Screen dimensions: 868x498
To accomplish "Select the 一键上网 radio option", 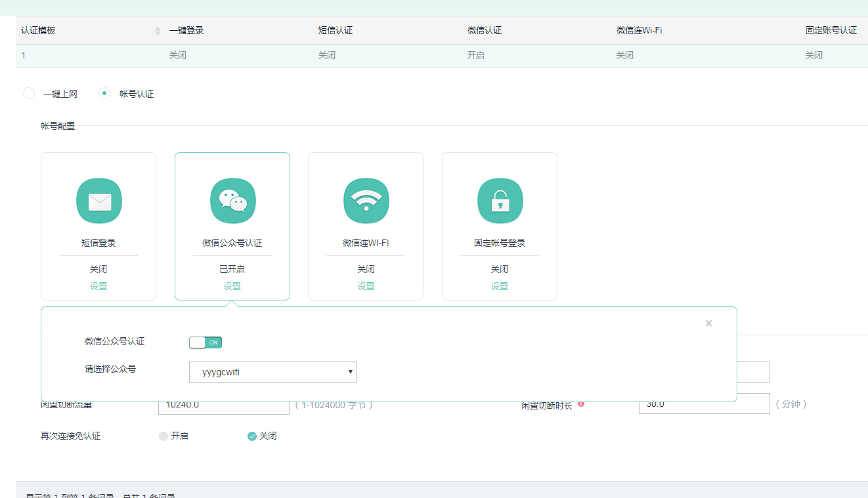I will pos(29,93).
